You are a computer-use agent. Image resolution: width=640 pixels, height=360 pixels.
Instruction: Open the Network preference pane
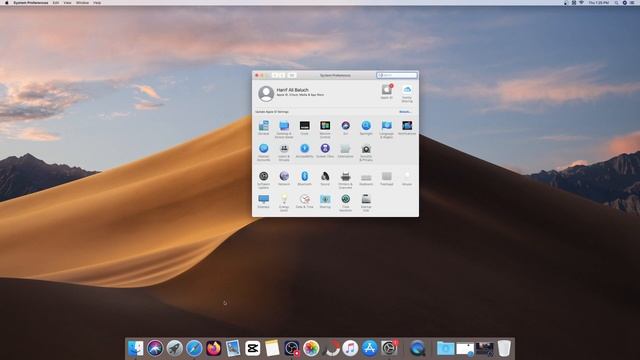point(284,178)
